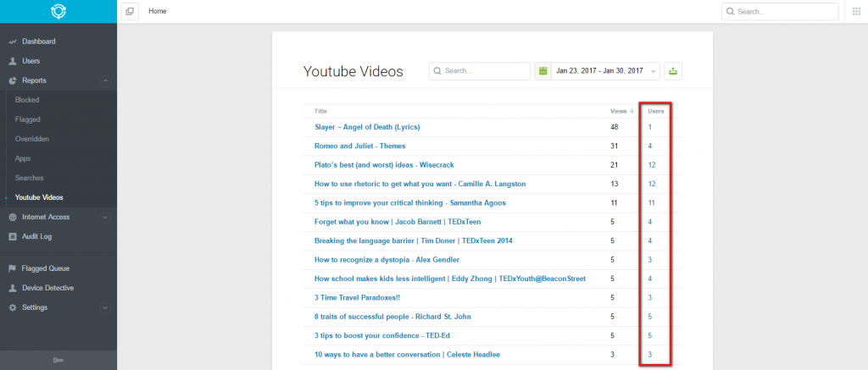The width and height of the screenshot is (868, 370).
Task: Click user count 11 for critical thinking video
Action: [652, 203]
